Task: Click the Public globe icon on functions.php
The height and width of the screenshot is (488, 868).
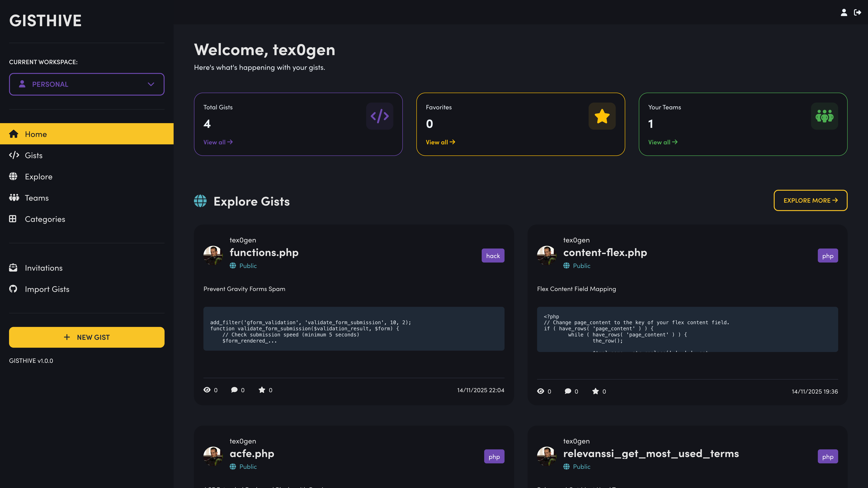Action: tap(233, 266)
